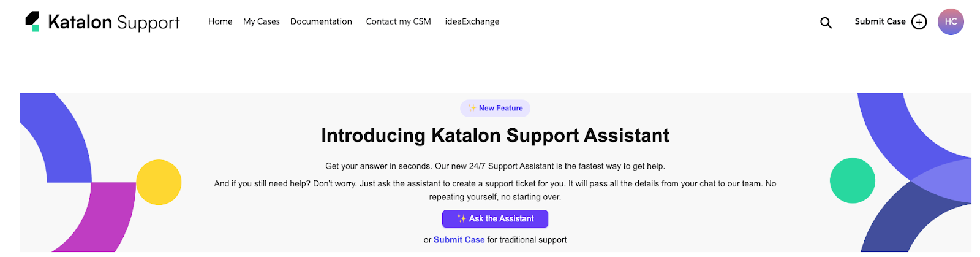Click the green circle graphic in banner
Screen dimensions: 980x257
tap(852, 180)
